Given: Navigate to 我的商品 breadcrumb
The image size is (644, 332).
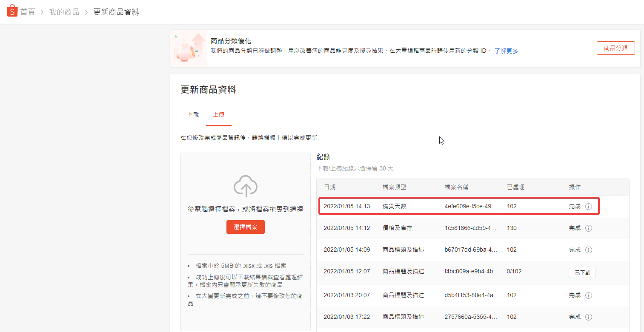Looking at the screenshot, I should 64,12.
